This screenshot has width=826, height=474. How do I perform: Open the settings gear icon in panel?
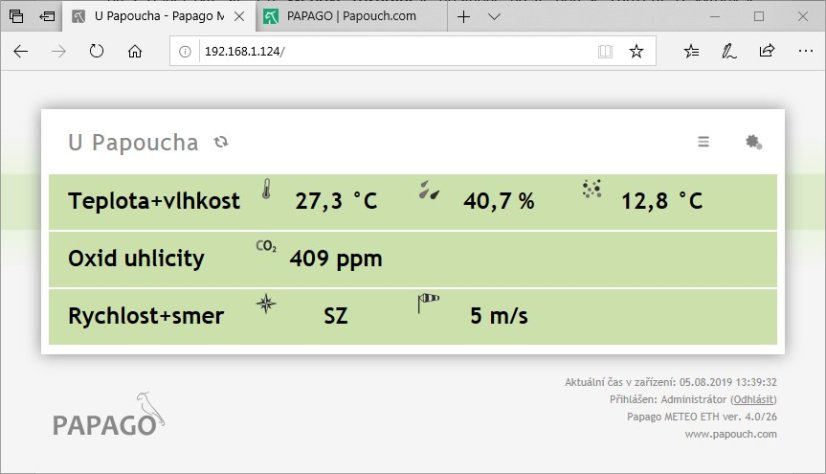(x=754, y=142)
